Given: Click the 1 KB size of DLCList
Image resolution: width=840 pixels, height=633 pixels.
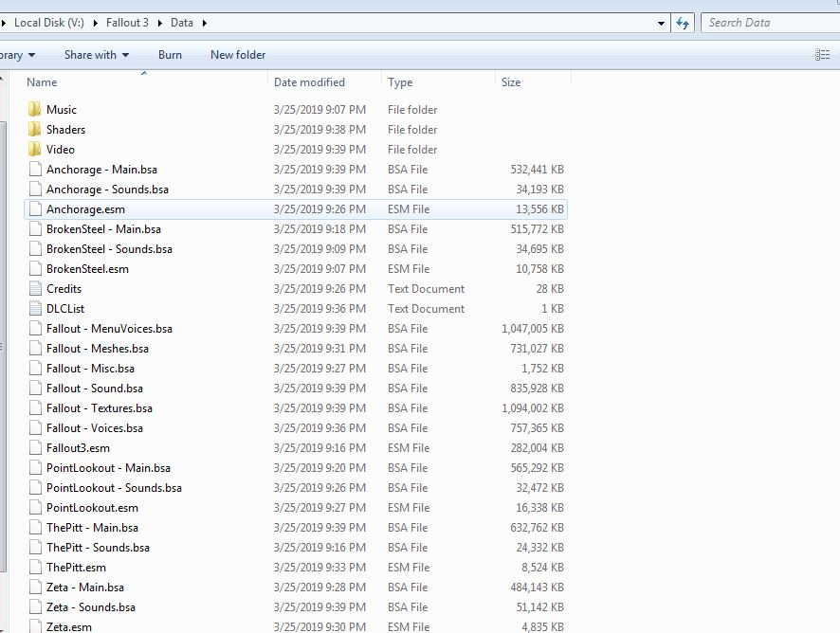Looking at the screenshot, I should (x=553, y=309).
